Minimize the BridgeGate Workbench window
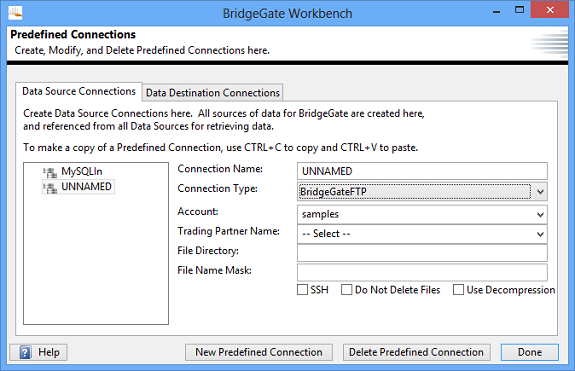The height and width of the screenshot is (371, 575). pos(497,11)
